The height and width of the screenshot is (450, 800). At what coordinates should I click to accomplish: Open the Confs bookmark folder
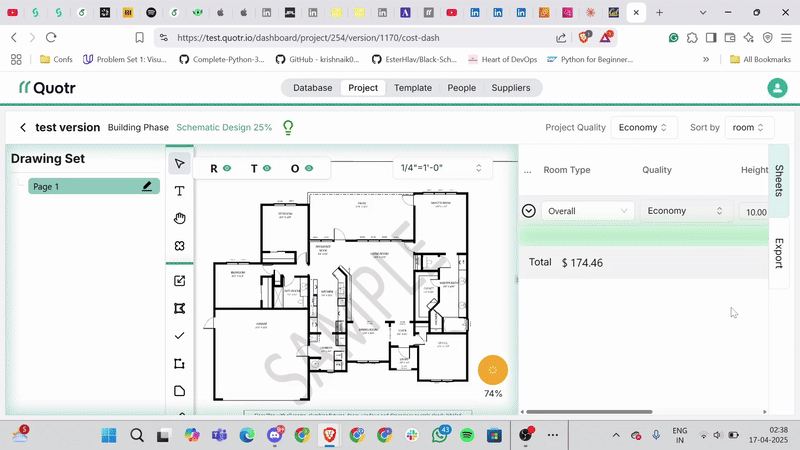point(56,59)
